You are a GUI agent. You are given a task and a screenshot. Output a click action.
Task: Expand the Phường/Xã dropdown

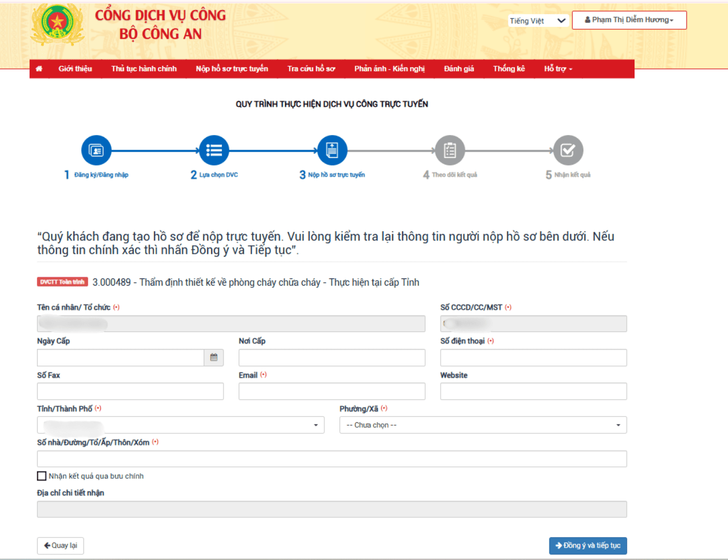(x=483, y=425)
